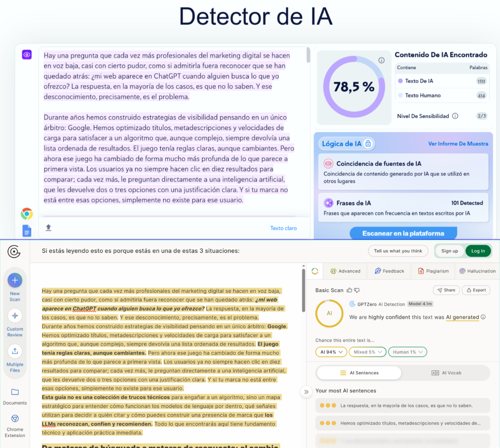Click the 414 word count badge

(482, 95)
